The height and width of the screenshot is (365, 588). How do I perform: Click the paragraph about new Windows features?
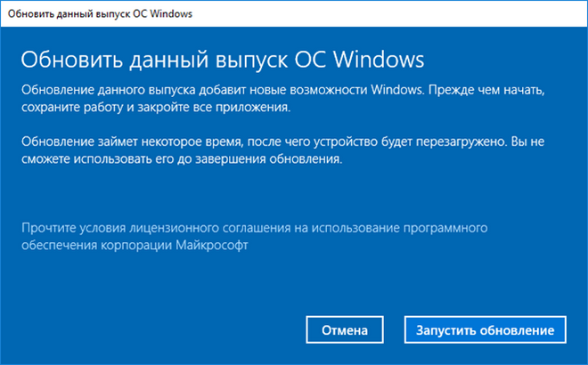pos(283,98)
